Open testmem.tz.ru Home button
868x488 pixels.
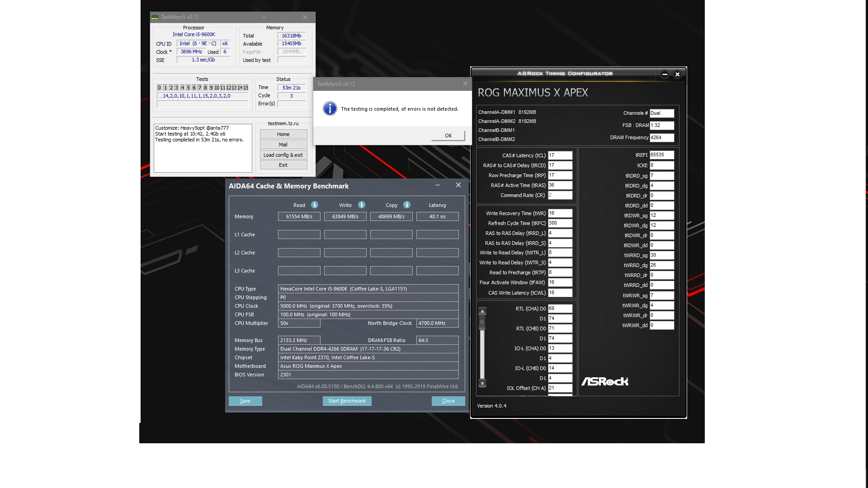pyautogui.click(x=283, y=134)
